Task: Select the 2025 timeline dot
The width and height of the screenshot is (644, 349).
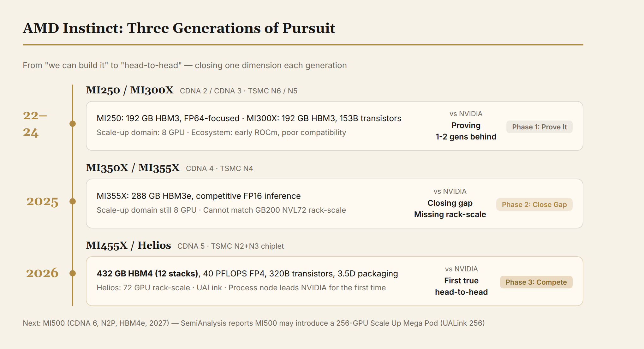Action: (x=73, y=201)
